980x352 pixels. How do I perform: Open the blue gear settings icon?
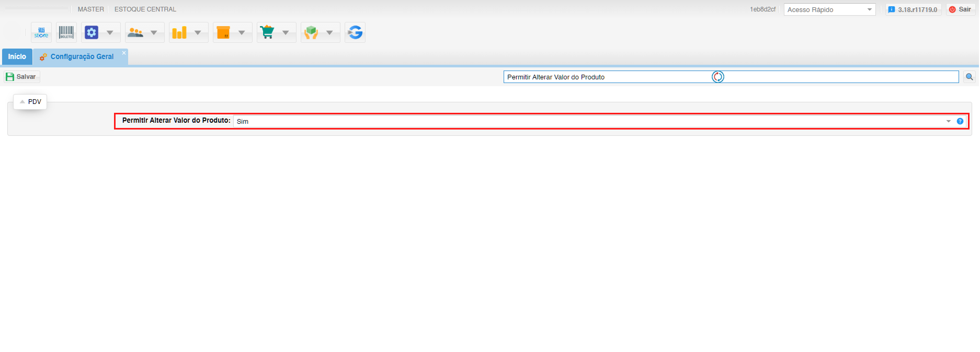pos(92,32)
